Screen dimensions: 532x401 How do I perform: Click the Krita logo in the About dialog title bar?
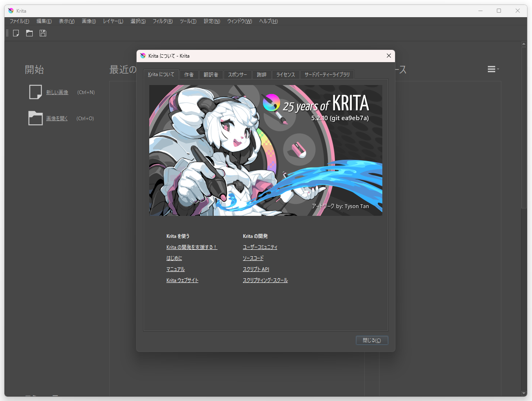coord(142,55)
